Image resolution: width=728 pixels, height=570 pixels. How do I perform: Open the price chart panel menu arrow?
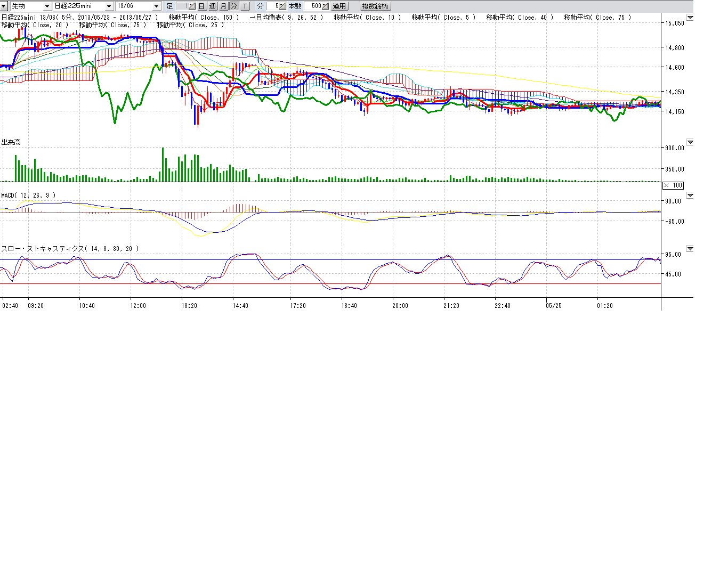pos(690,18)
